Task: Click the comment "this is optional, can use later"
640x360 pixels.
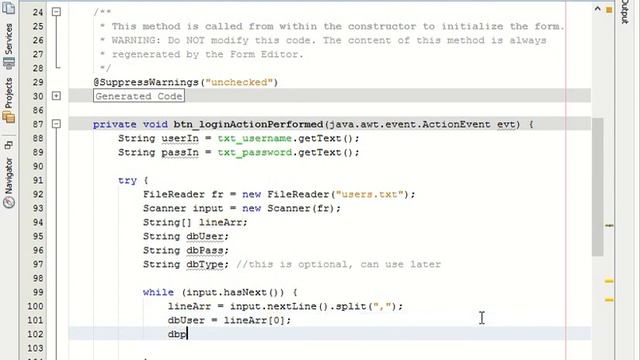Action: [x=344, y=264]
